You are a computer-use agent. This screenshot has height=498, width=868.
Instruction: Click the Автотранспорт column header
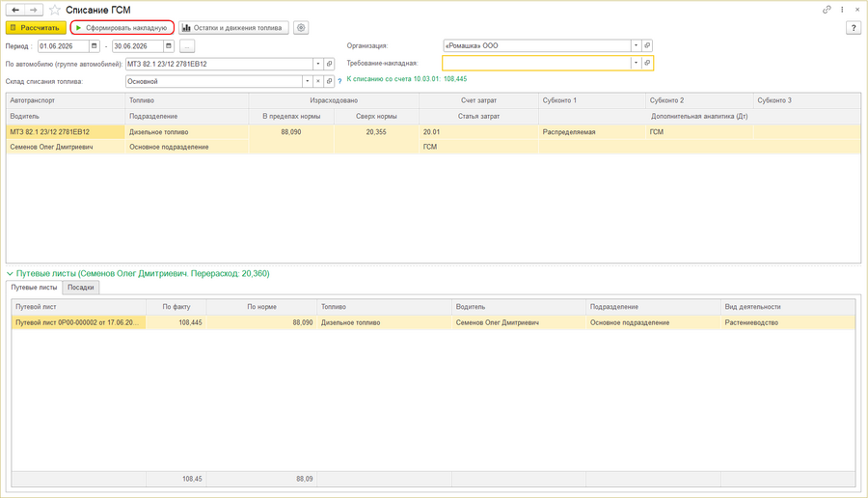(66, 100)
